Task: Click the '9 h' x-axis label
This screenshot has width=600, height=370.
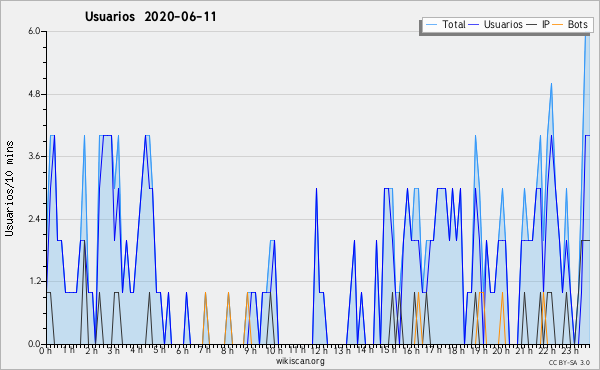Action: [250, 350]
